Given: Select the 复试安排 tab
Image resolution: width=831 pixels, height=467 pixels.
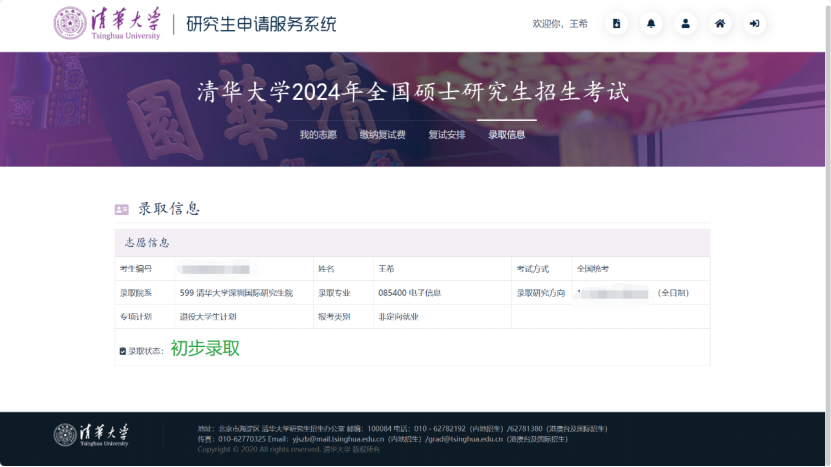Looking at the screenshot, I should (447, 135).
